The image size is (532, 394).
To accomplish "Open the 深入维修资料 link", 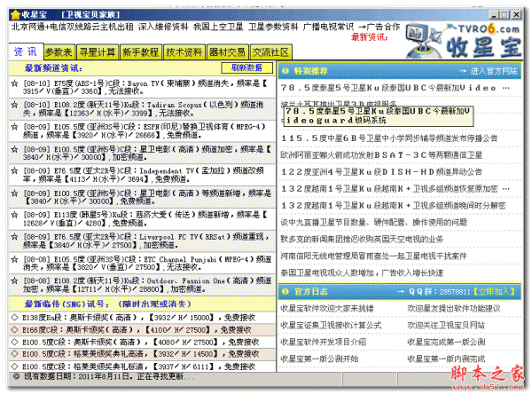I will (x=163, y=27).
